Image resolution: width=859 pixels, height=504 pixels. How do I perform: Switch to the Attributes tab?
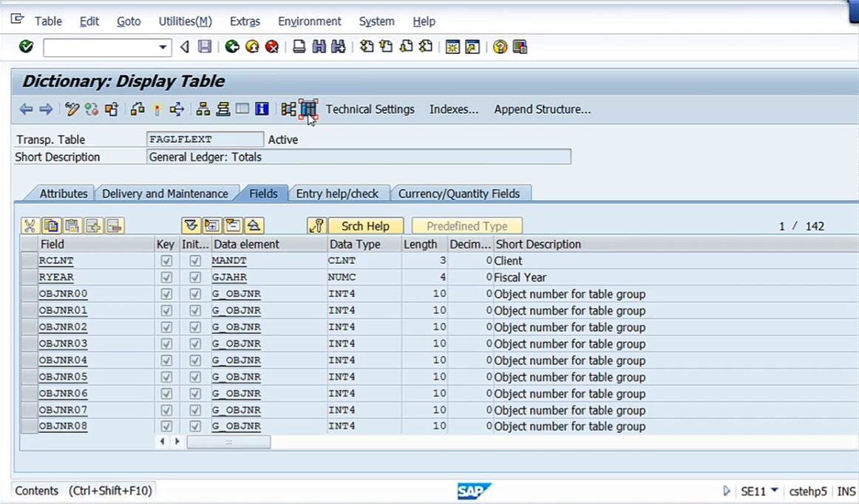click(63, 194)
